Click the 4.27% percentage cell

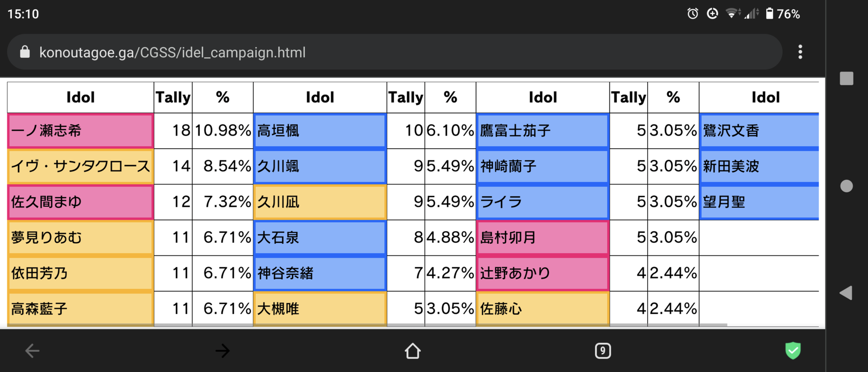(x=450, y=273)
